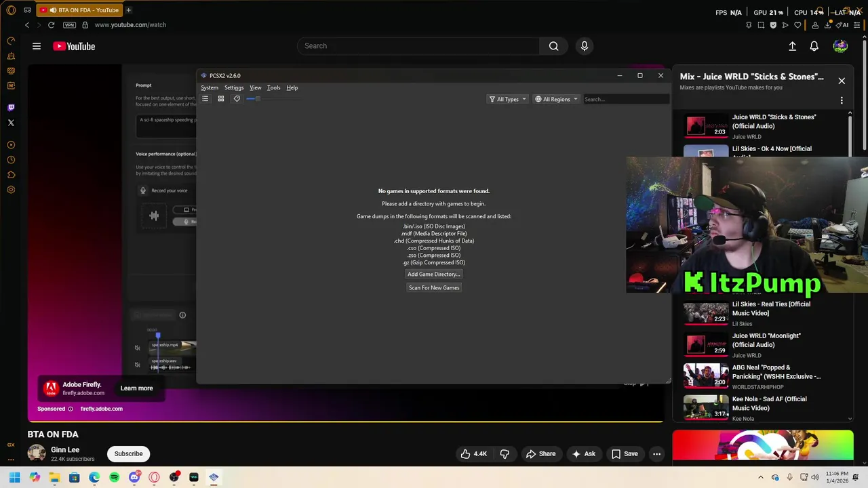
Task: Open a new browser tab
Action: [x=128, y=10]
